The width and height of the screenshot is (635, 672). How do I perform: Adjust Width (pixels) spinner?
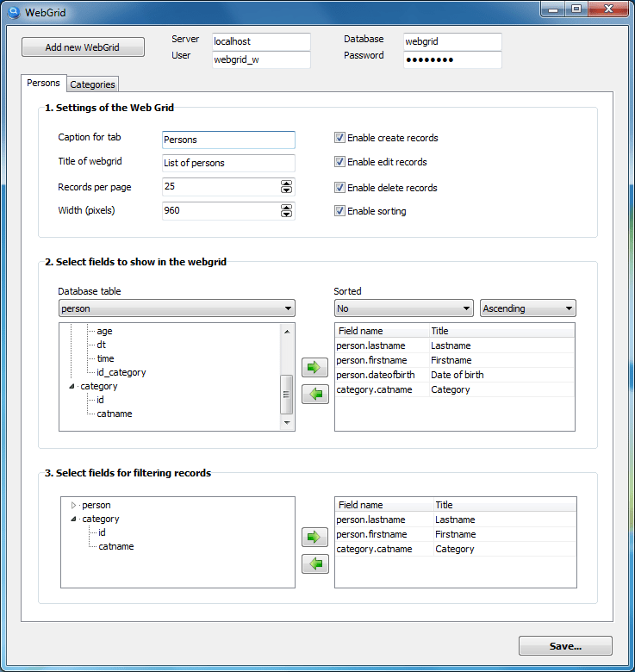286,210
